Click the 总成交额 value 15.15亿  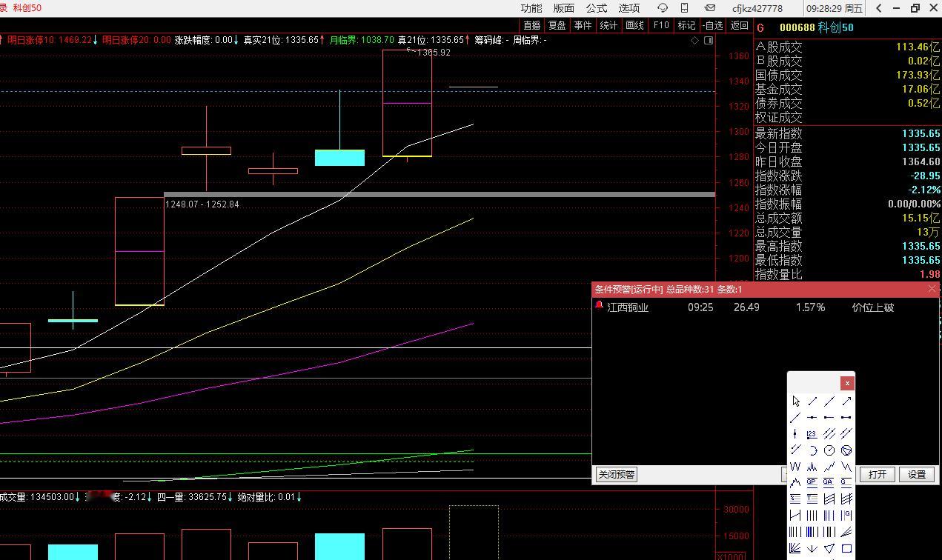point(921,219)
